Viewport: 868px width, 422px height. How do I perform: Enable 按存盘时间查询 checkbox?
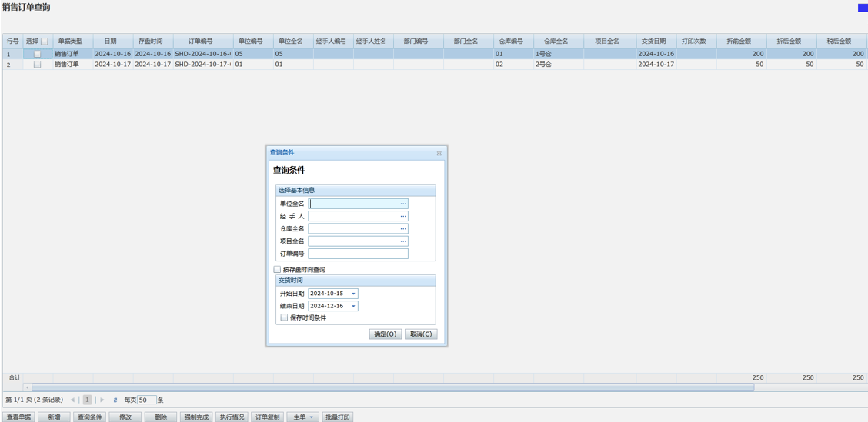pyautogui.click(x=278, y=270)
